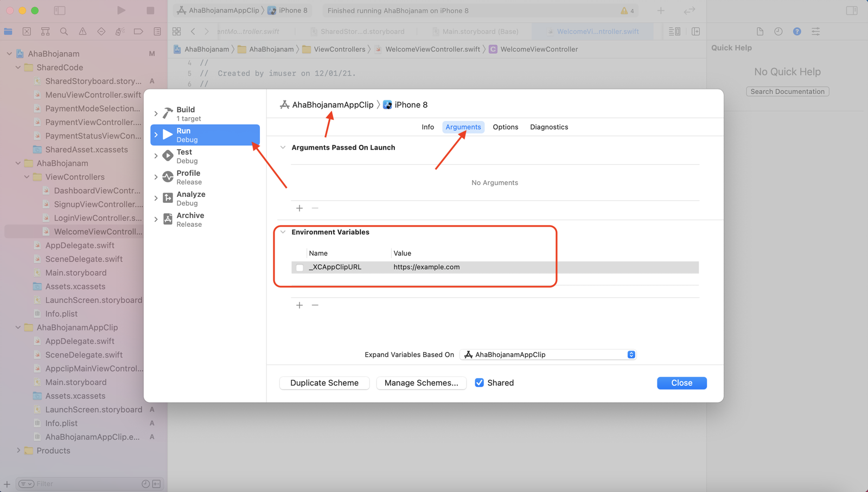The image size is (868, 492).
Task: Toggle the inspector panel on the right
Action: tap(852, 10)
